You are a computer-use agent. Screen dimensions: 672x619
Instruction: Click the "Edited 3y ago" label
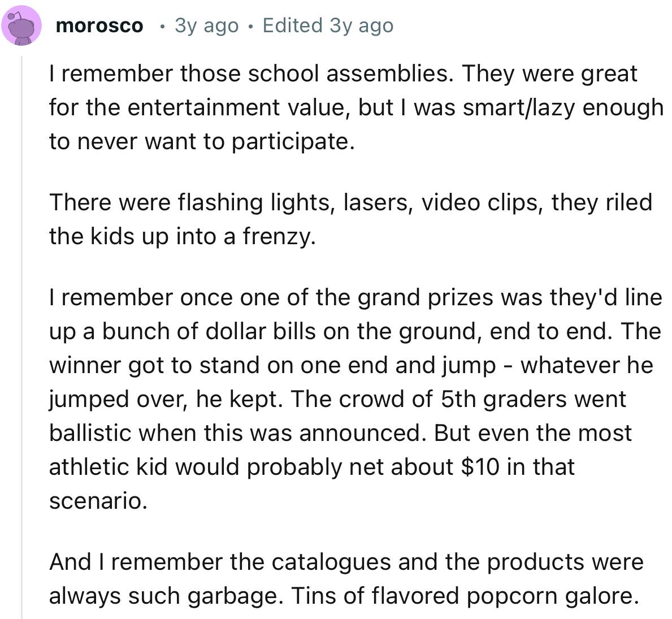pos(328,26)
